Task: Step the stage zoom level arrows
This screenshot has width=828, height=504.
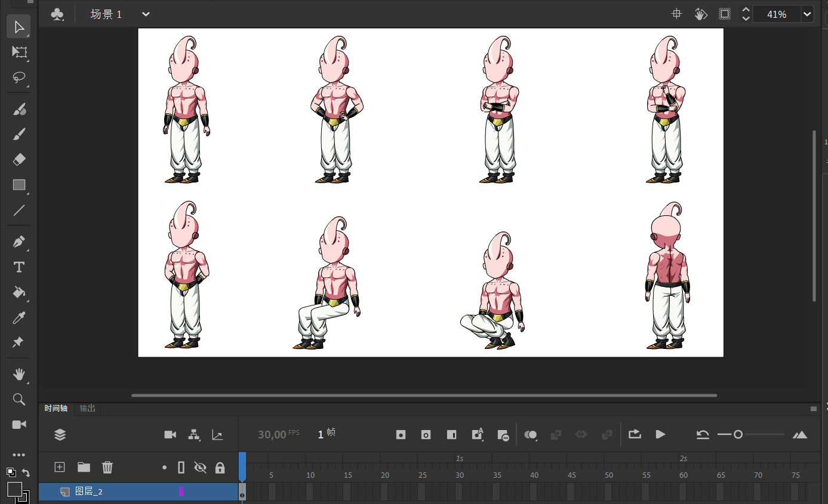Action: click(746, 14)
